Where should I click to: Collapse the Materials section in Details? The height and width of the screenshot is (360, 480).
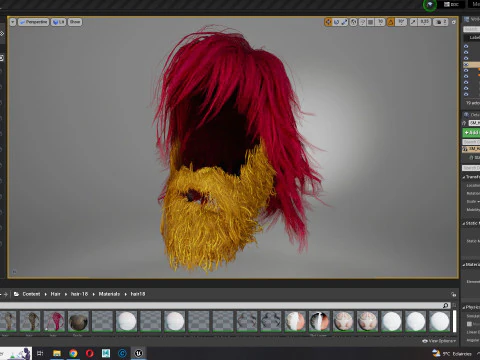click(x=464, y=265)
